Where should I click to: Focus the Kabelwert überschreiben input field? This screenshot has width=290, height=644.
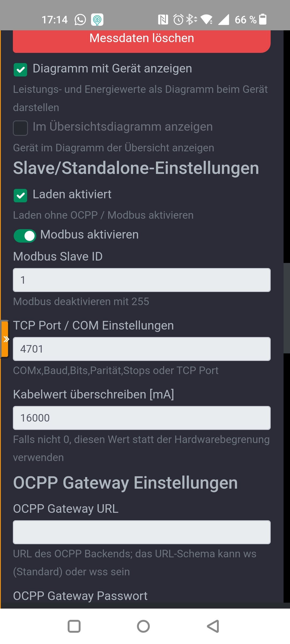[142, 418]
